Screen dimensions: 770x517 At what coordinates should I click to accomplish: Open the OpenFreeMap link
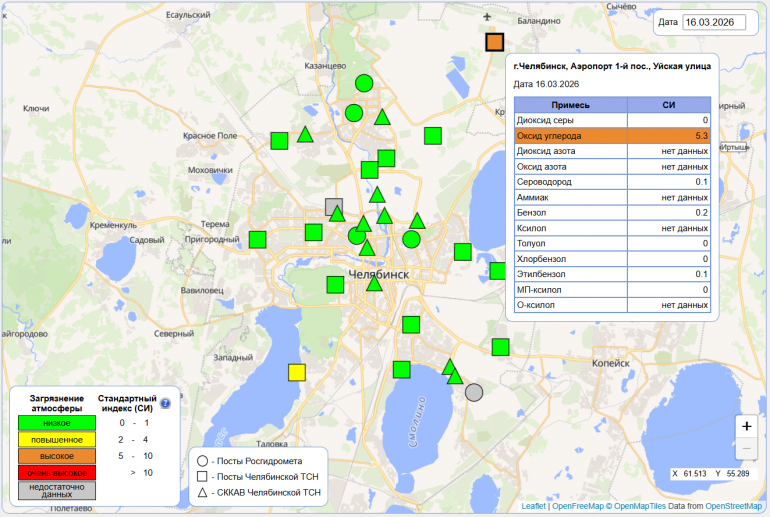tap(579, 506)
